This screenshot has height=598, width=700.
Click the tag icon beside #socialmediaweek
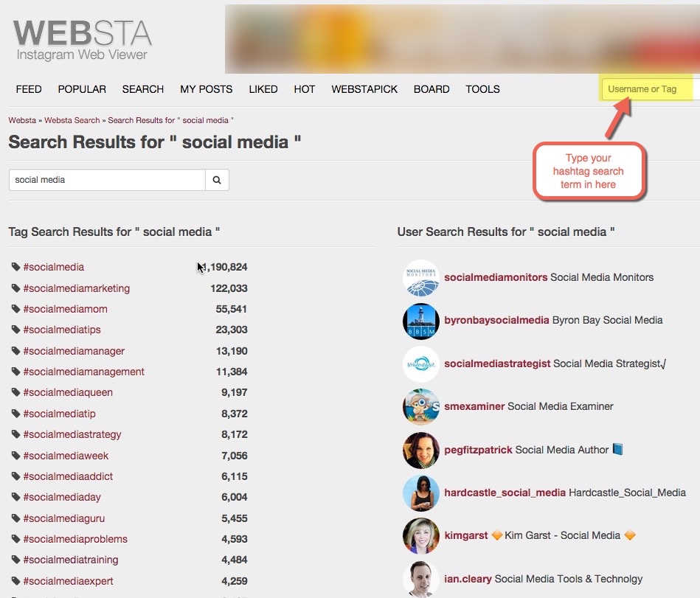[15, 456]
